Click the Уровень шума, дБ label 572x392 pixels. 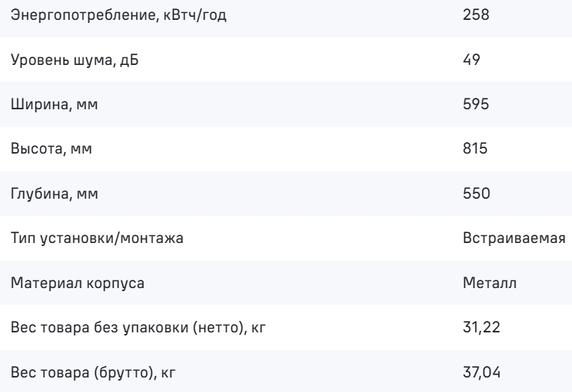[x=75, y=60]
